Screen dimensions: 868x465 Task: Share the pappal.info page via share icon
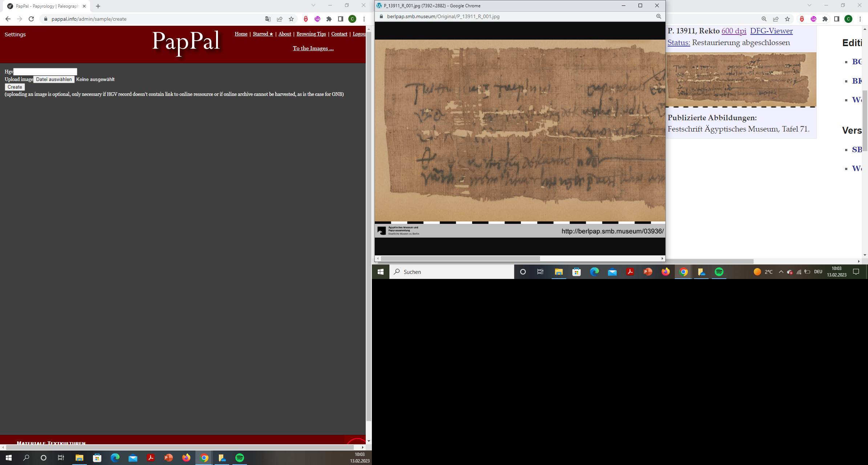point(280,19)
